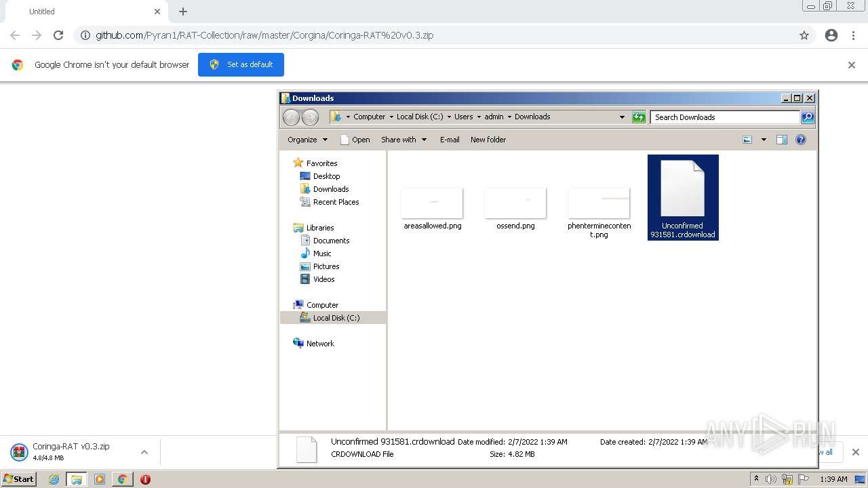Select admin breadcrumb segment
Screen dimensions: 868x488
click(494, 117)
